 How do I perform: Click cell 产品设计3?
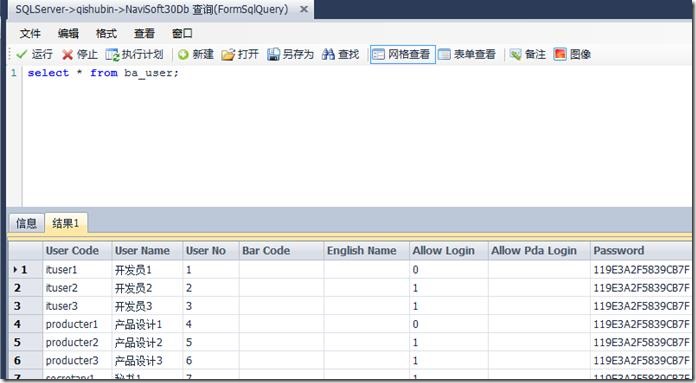147,361
